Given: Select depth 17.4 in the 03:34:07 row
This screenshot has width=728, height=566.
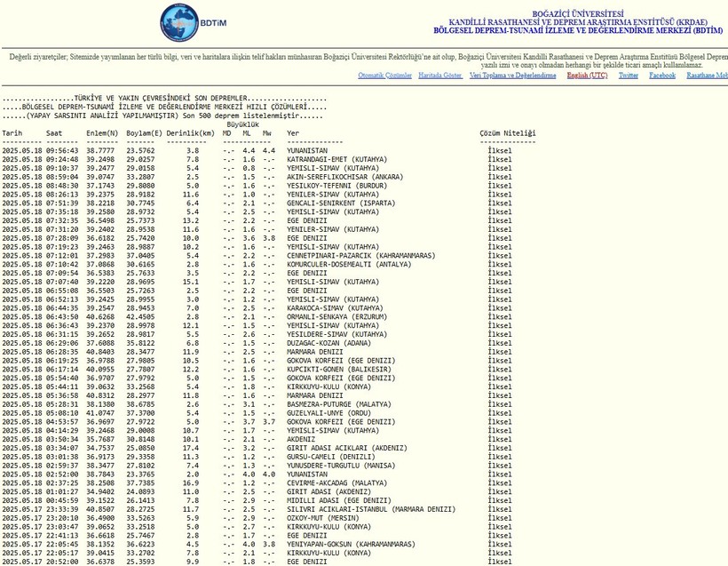Looking at the screenshot, I should tap(191, 448).
